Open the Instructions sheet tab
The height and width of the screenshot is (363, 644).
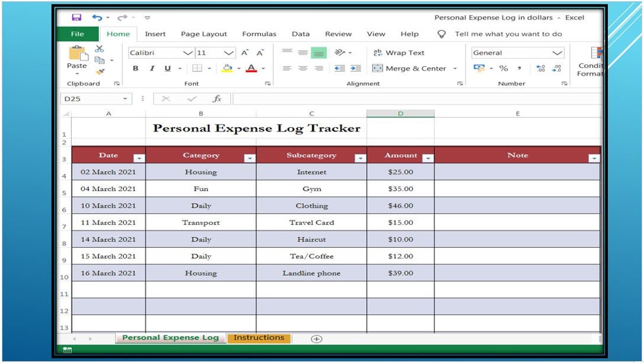259,338
